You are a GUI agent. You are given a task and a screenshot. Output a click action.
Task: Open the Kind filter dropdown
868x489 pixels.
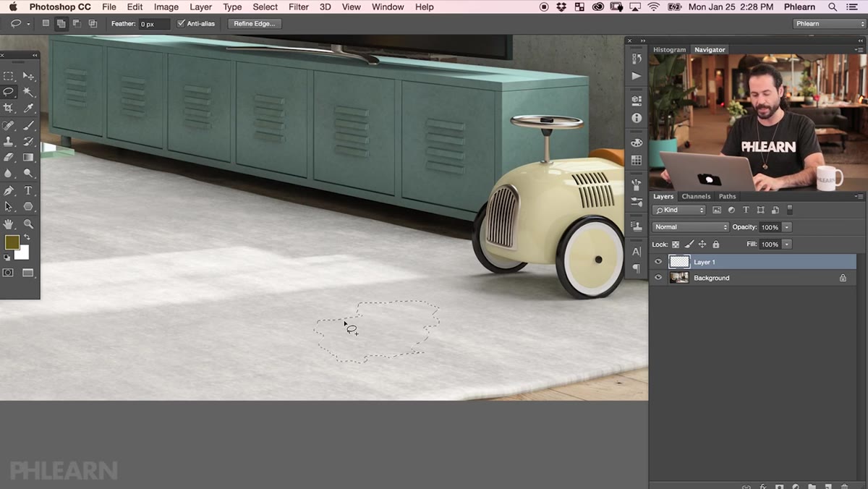coord(678,210)
